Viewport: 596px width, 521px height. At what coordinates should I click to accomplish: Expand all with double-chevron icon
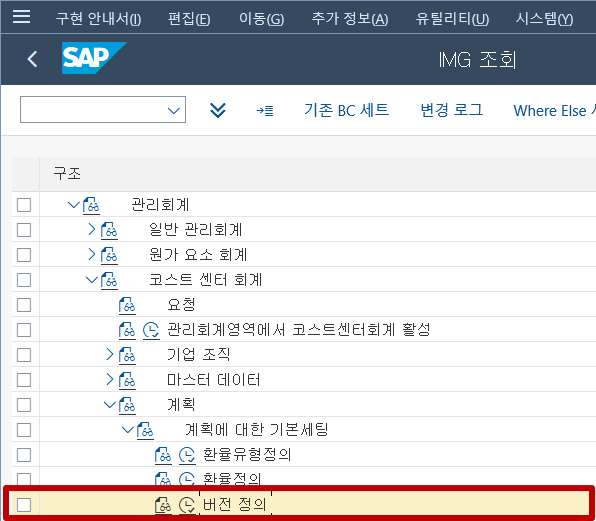tap(218, 111)
